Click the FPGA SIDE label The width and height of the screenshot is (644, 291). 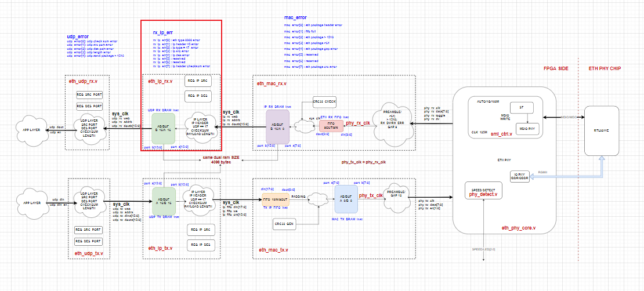coord(556,68)
